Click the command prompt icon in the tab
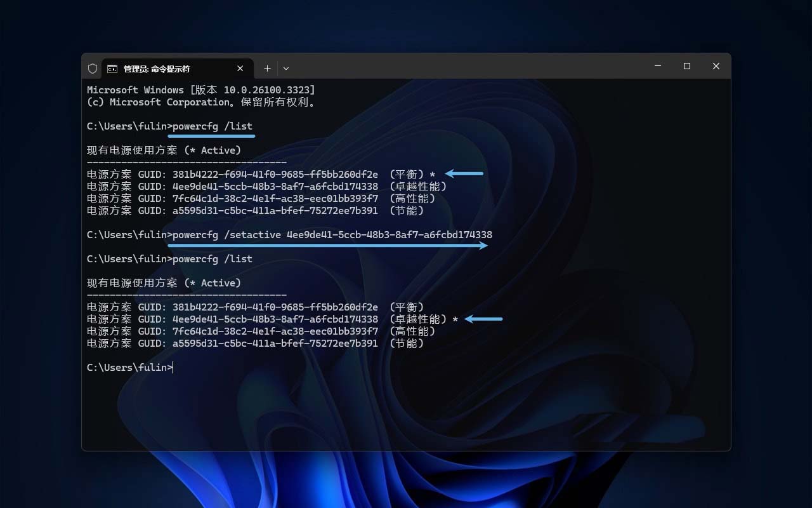This screenshot has width=812, height=508. (112, 69)
